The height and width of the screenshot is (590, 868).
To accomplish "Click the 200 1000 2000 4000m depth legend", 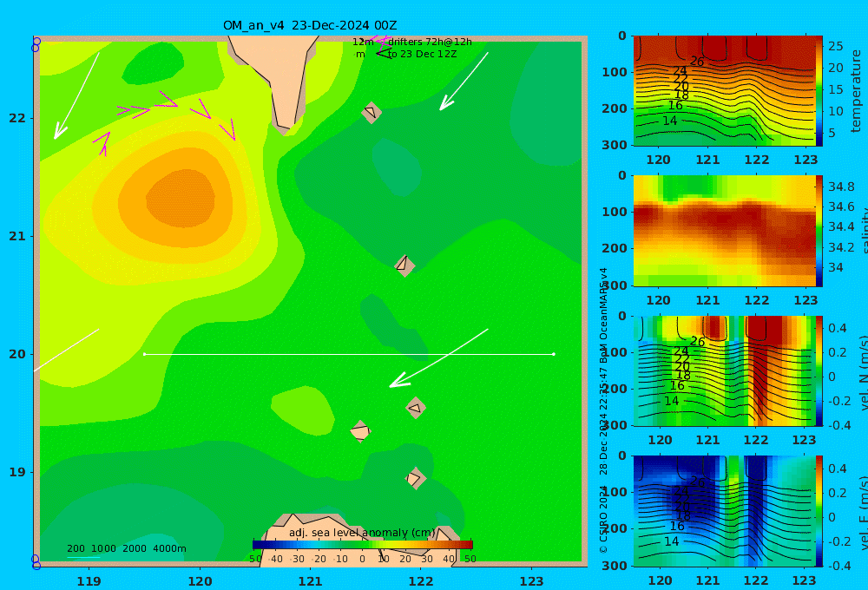I will [x=126, y=548].
